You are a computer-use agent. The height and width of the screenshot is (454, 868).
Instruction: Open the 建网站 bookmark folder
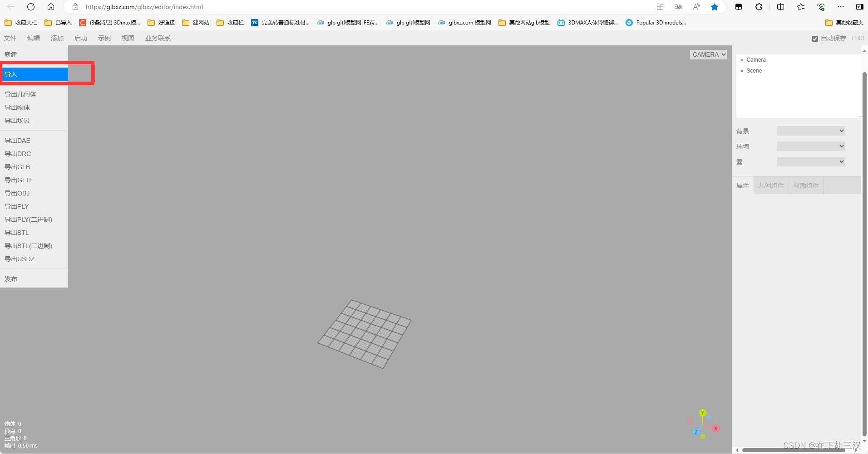196,22
